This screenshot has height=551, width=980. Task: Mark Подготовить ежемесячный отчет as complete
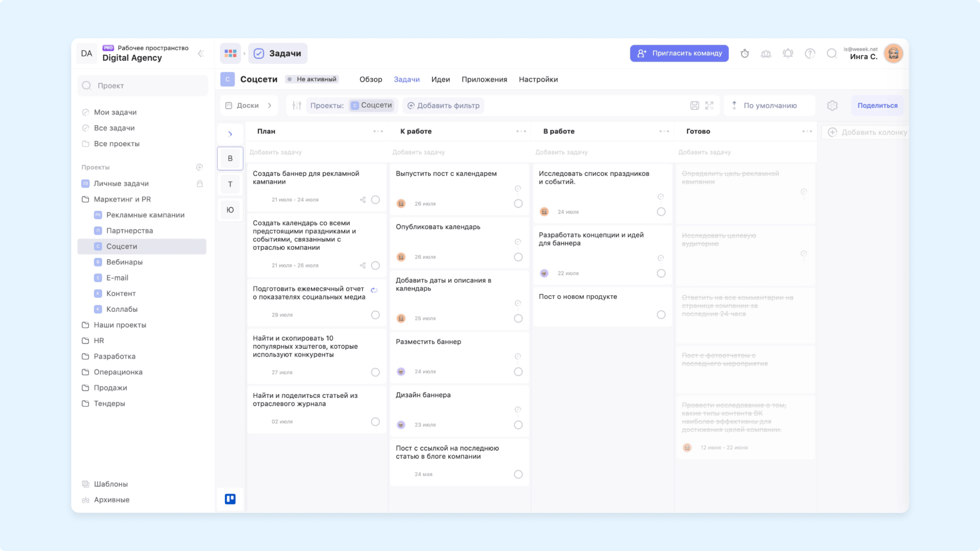click(375, 315)
